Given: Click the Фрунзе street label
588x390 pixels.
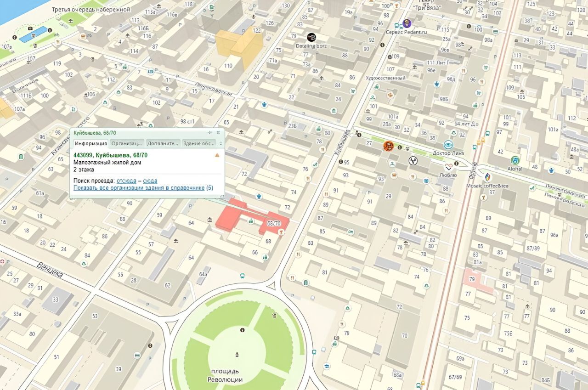Looking at the screenshot, I should 474,171.
